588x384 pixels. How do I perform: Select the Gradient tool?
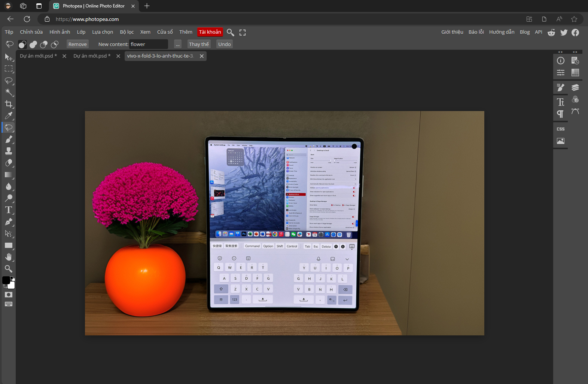[x=9, y=175]
